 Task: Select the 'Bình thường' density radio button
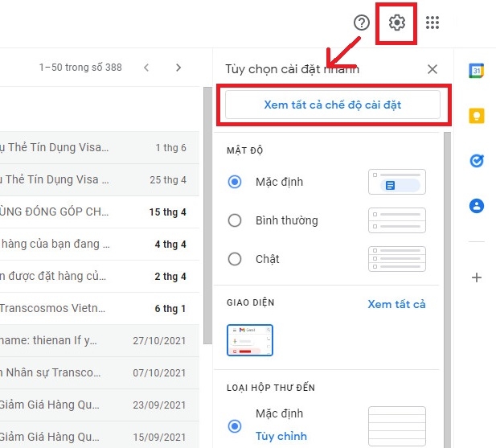tap(235, 220)
